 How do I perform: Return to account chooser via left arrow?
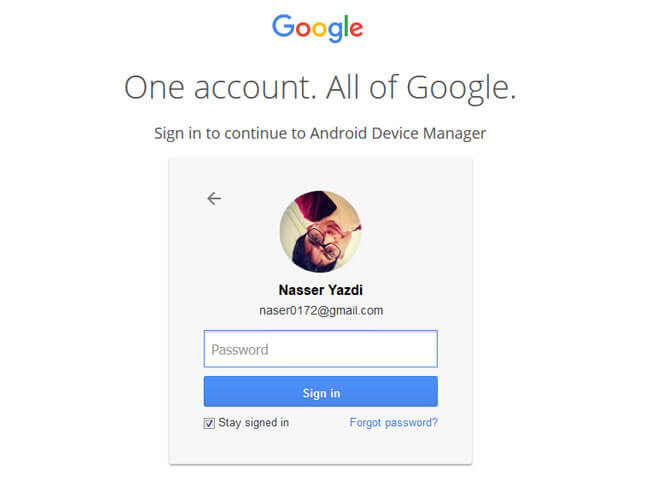point(214,199)
